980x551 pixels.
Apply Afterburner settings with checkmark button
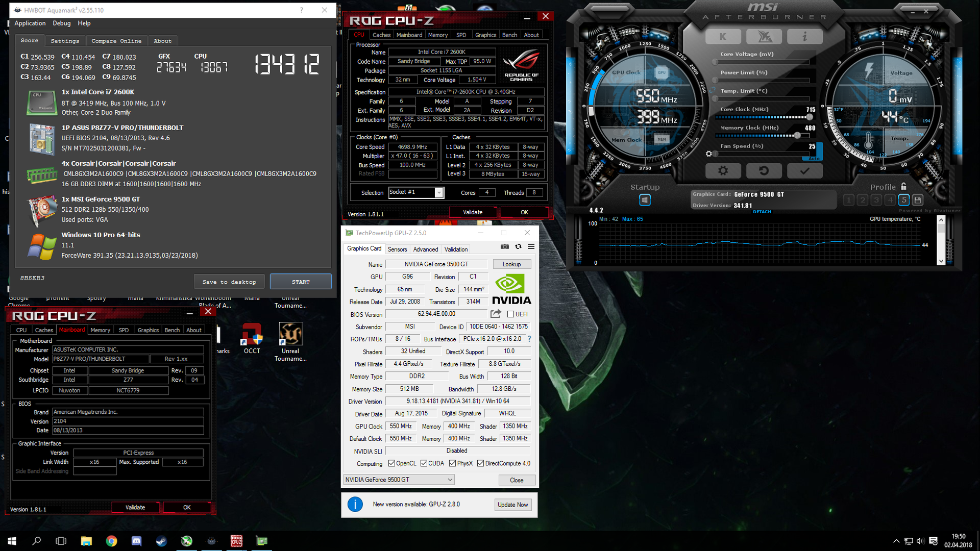pos(804,170)
